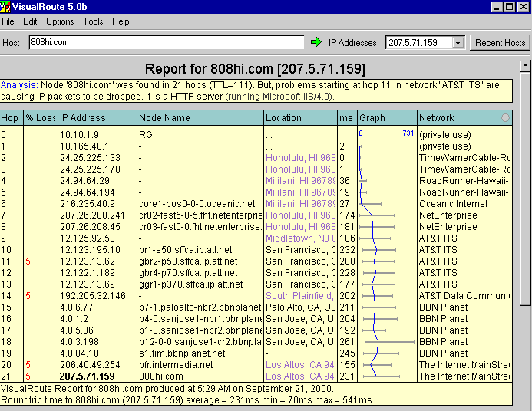Click Mililani location link for hop 4

tap(300, 181)
